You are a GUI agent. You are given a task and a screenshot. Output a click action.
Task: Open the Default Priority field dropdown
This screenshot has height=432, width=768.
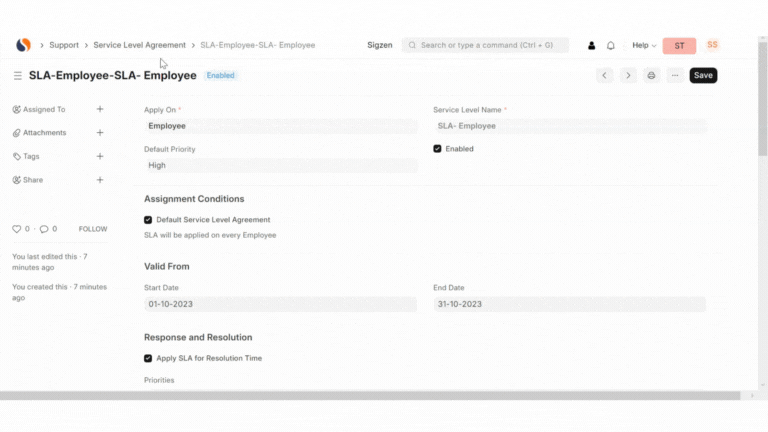click(x=280, y=166)
